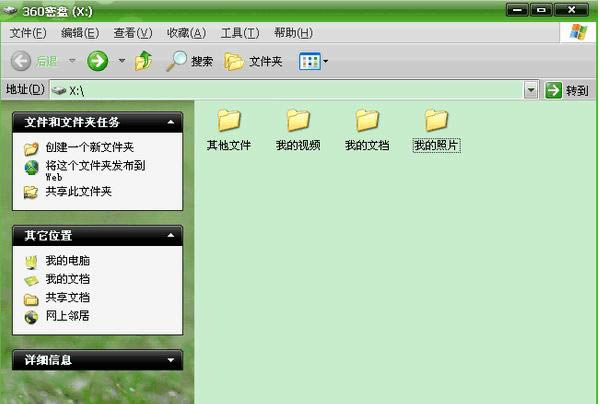This screenshot has width=600, height=404.
Task: Toggle the 文件夹 folders pane
Action: [254, 62]
